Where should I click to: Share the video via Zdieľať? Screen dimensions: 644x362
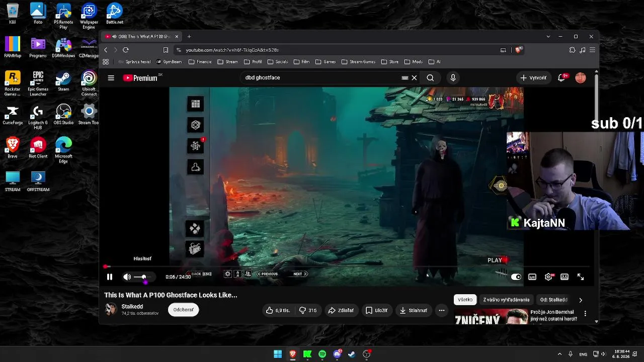341,310
